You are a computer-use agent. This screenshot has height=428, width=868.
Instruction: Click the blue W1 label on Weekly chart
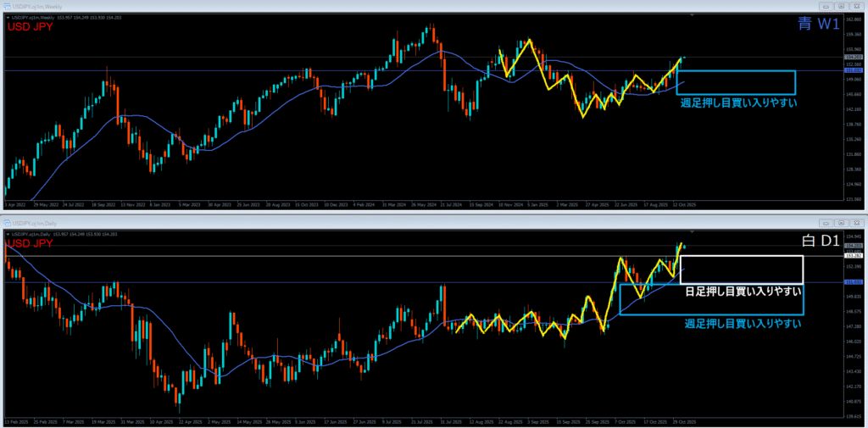pyautogui.click(x=818, y=25)
